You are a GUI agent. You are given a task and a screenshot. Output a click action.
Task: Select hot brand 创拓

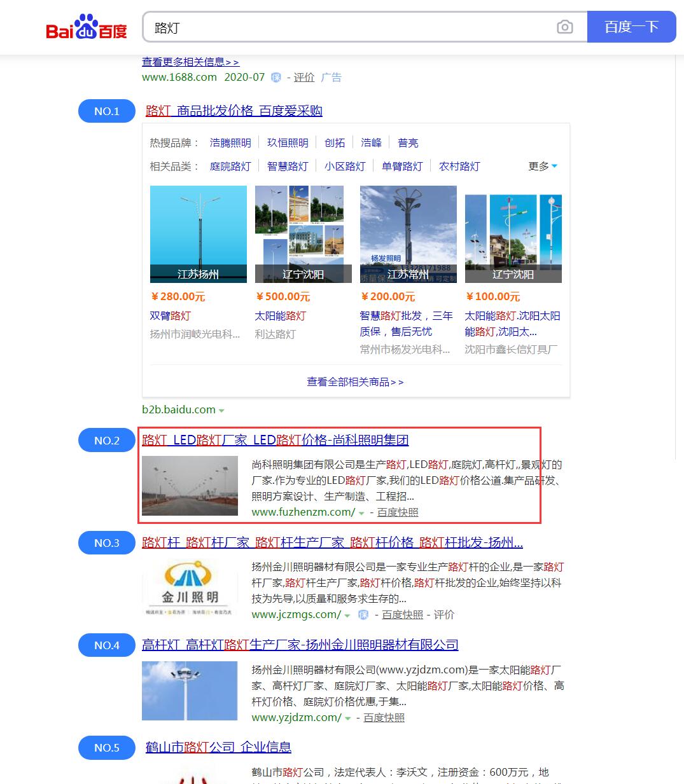click(x=335, y=143)
